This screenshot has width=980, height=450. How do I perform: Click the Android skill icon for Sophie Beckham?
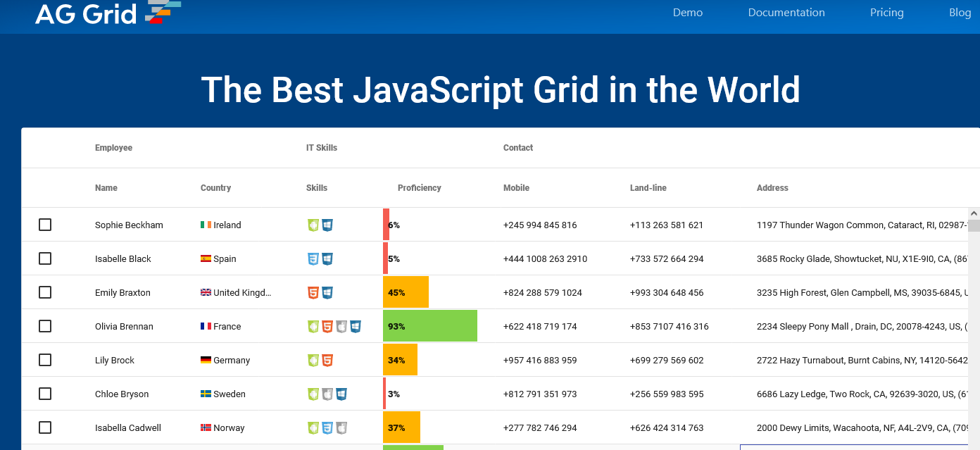point(313,225)
